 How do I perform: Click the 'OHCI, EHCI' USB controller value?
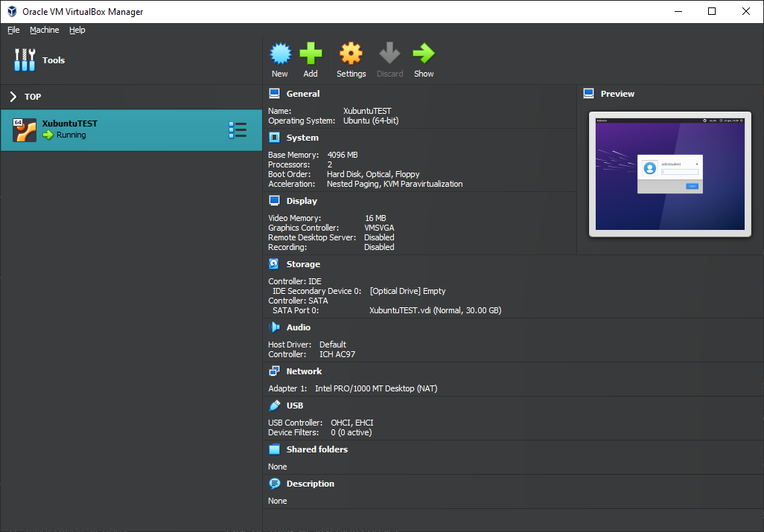point(352,423)
